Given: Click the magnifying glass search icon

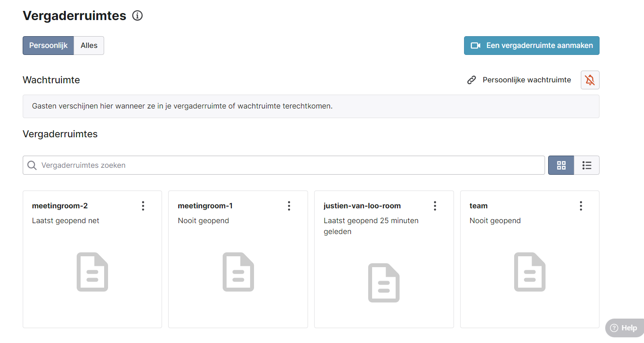Looking at the screenshot, I should 32,165.
